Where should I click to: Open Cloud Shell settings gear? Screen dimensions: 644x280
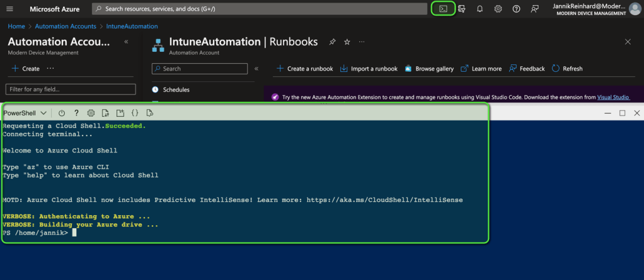click(91, 113)
